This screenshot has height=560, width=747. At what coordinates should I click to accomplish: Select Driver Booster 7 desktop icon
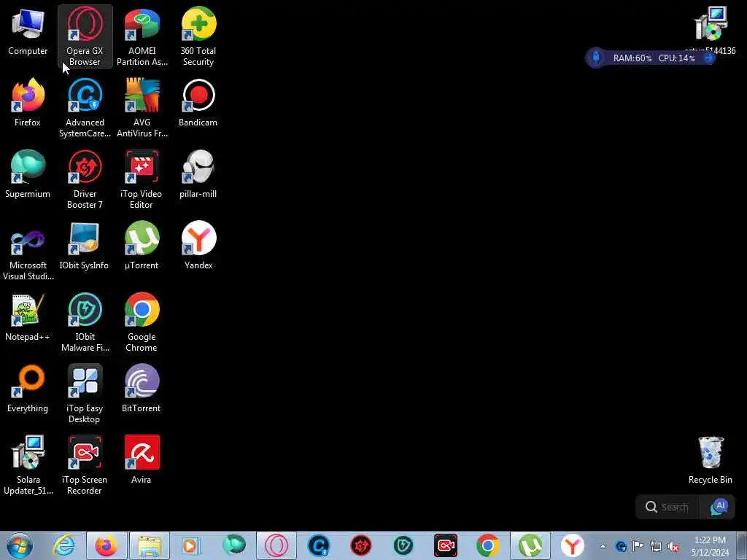click(x=85, y=179)
